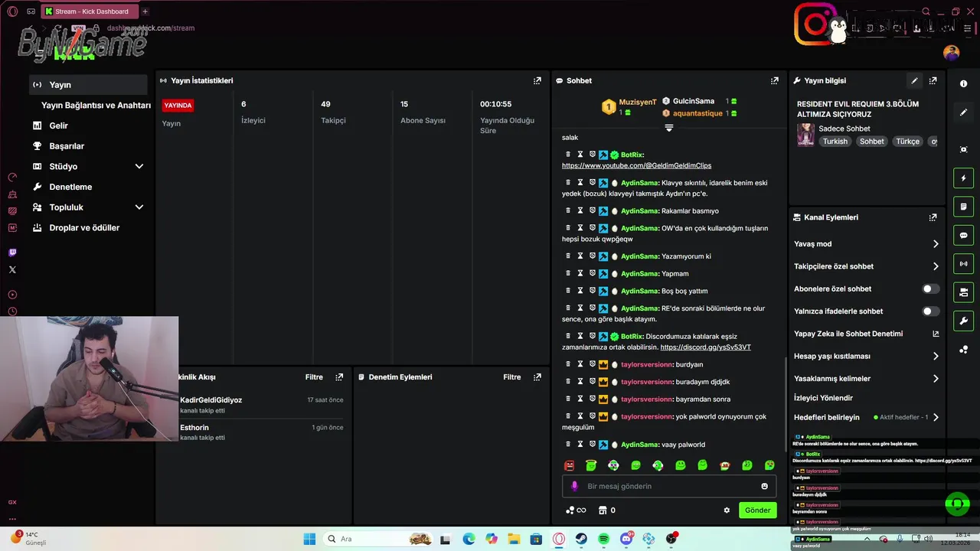Open Takipçilere özel sohbet options

tap(866, 266)
